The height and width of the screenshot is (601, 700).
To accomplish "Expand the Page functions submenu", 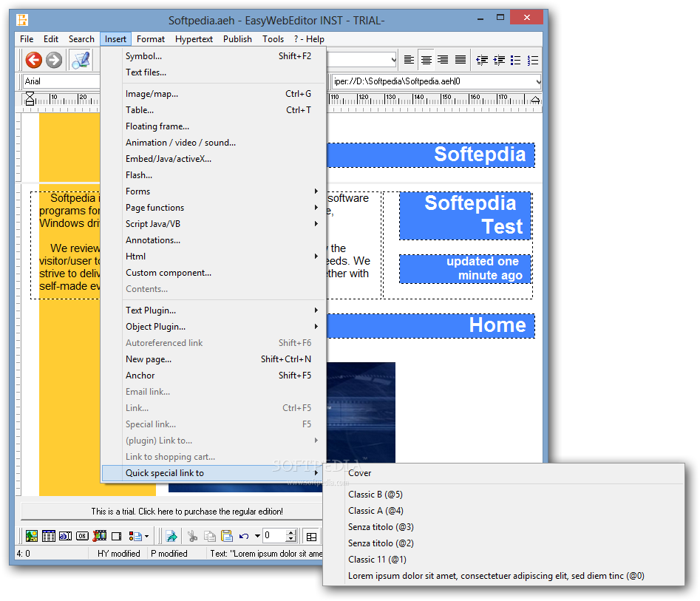I will point(214,208).
